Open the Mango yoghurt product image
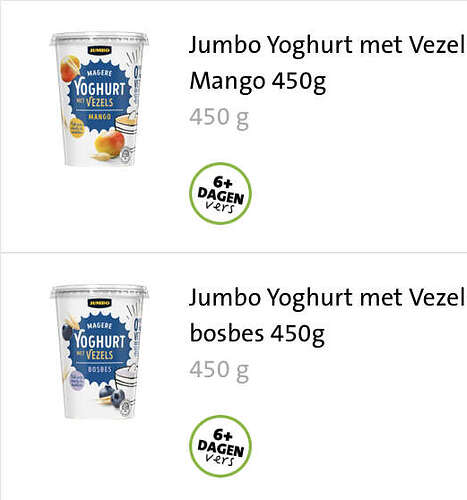467x500 pixels. pyautogui.click(x=99, y=99)
